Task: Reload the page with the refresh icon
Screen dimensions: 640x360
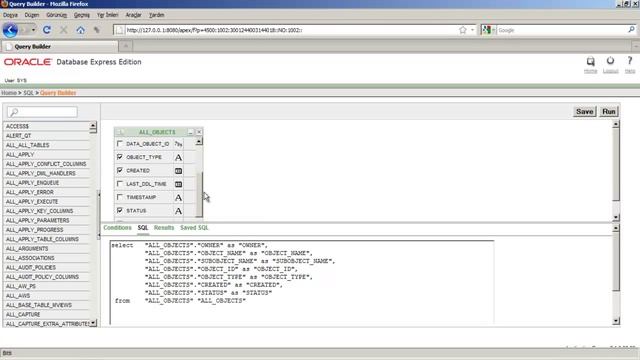Action: (47, 30)
